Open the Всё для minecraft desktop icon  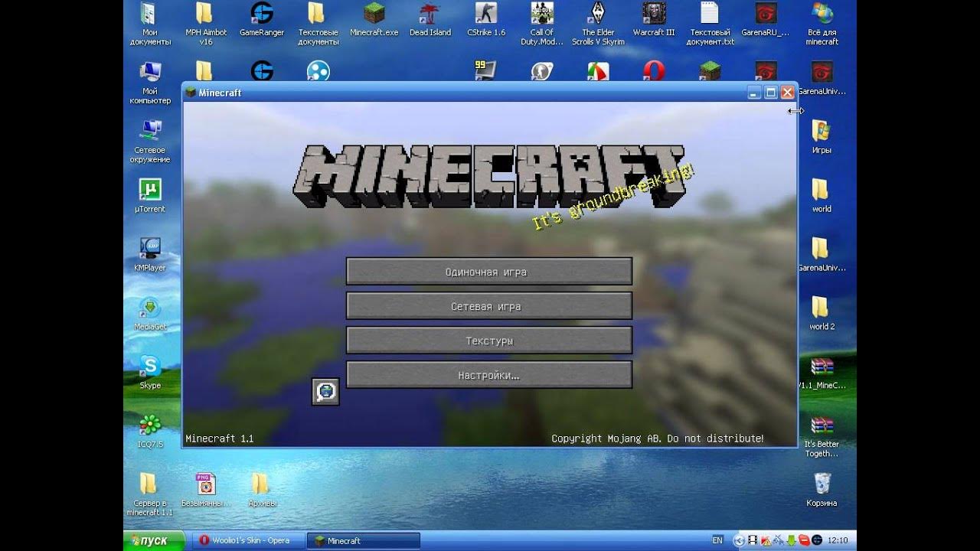pyautogui.click(x=822, y=24)
